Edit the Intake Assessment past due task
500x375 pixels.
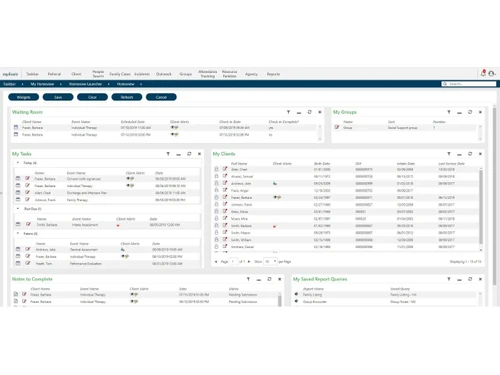pyautogui.click(x=28, y=224)
